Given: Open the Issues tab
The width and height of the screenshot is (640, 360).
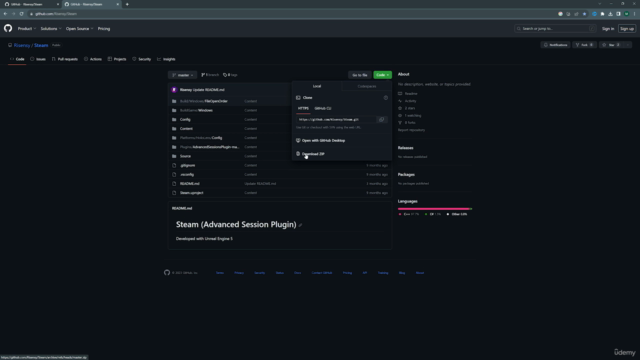Looking at the screenshot, I should pos(38,59).
